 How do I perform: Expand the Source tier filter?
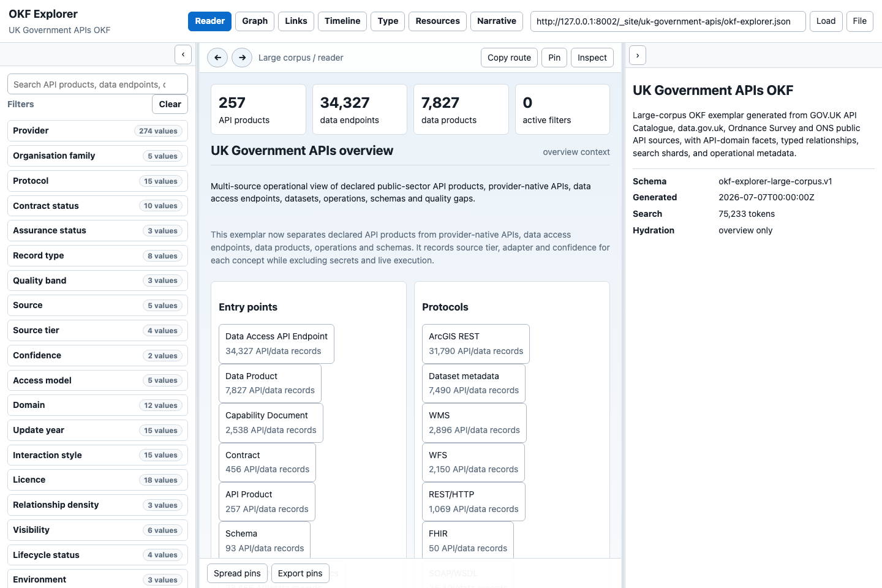pyautogui.click(x=97, y=330)
